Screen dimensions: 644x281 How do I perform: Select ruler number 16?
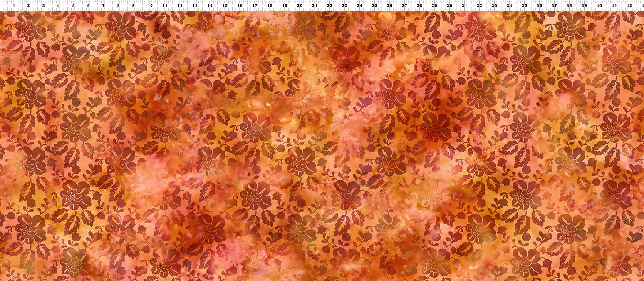click(x=239, y=6)
